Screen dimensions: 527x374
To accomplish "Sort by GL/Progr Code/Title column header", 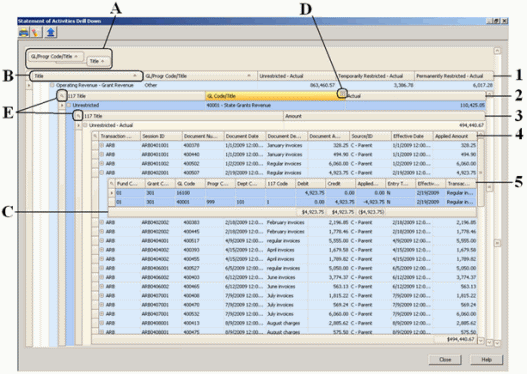I will [x=200, y=76].
